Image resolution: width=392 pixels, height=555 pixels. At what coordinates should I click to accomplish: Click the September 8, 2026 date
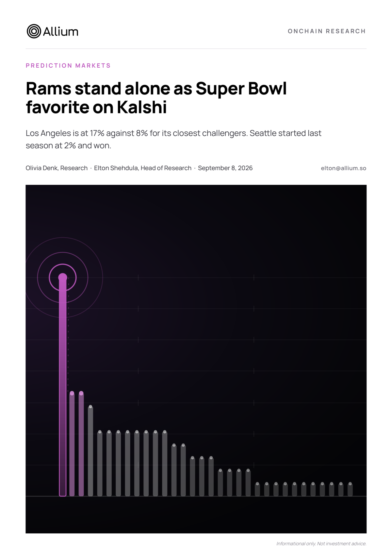tap(225, 168)
